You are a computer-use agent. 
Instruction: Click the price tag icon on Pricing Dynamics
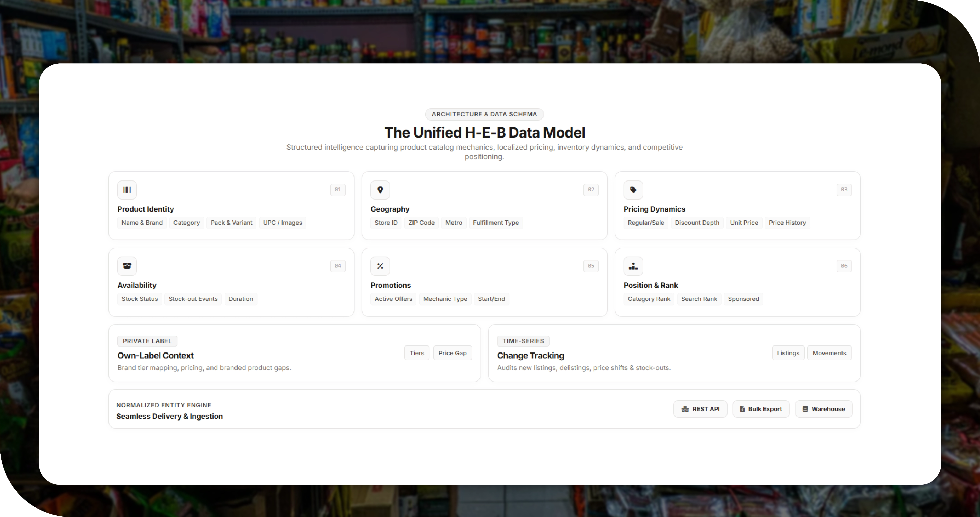pyautogui.click(x=634, y=190)
